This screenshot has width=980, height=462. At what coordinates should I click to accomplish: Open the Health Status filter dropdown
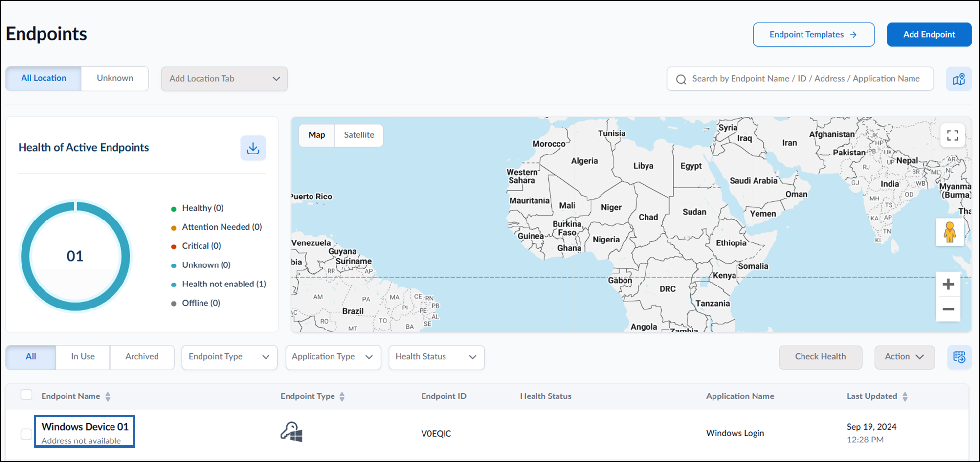pos(436,357)
